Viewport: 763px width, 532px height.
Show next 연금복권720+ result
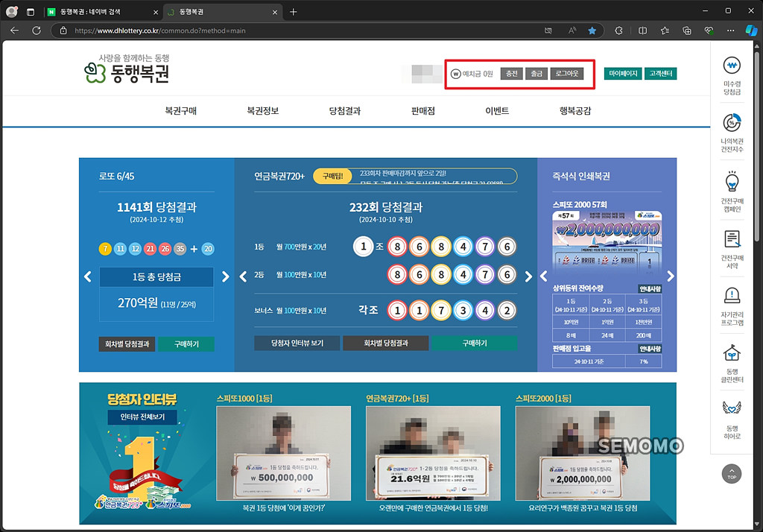[x=528, y=276]
